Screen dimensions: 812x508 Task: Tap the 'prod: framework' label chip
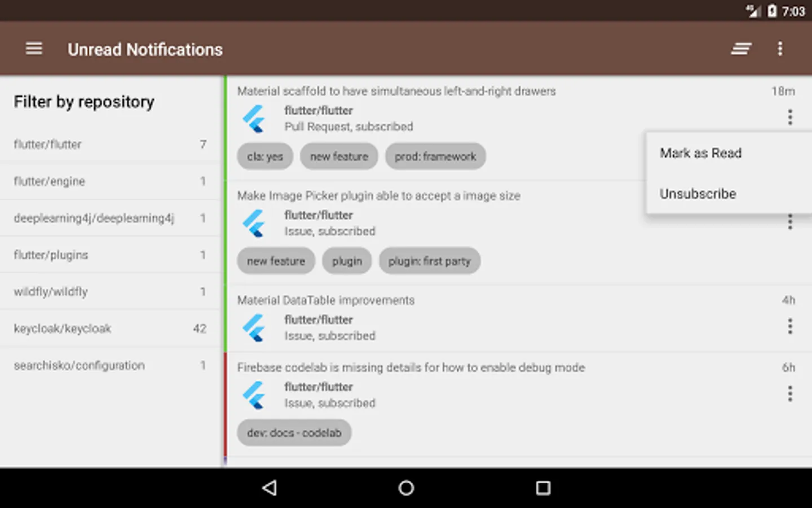(435, 156)
